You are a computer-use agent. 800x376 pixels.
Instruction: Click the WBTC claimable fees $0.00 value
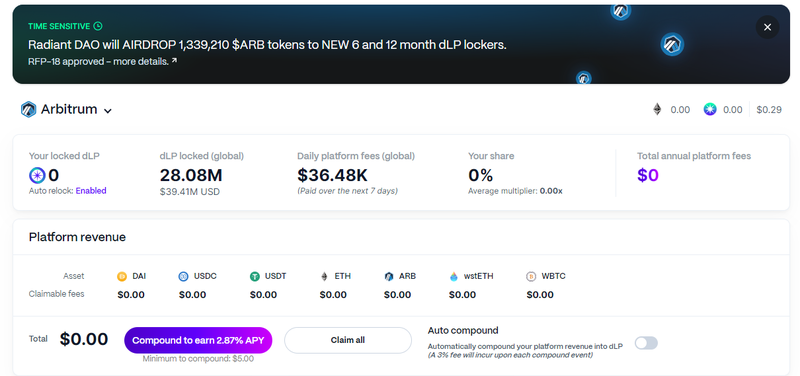540,295
